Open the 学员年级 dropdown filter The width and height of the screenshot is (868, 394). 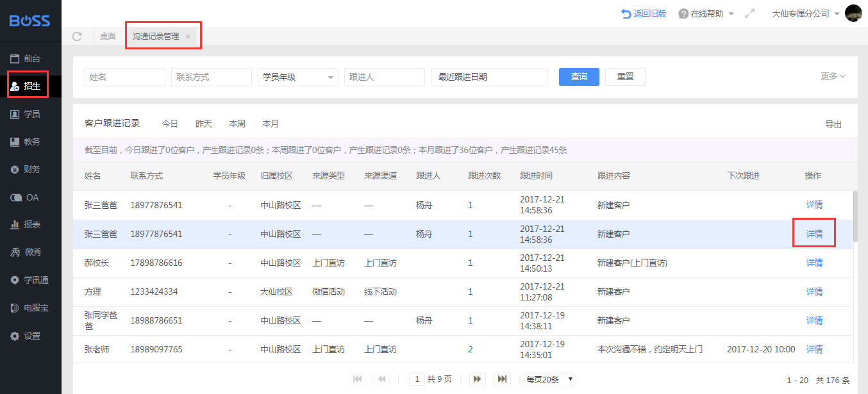coord(298,77)
